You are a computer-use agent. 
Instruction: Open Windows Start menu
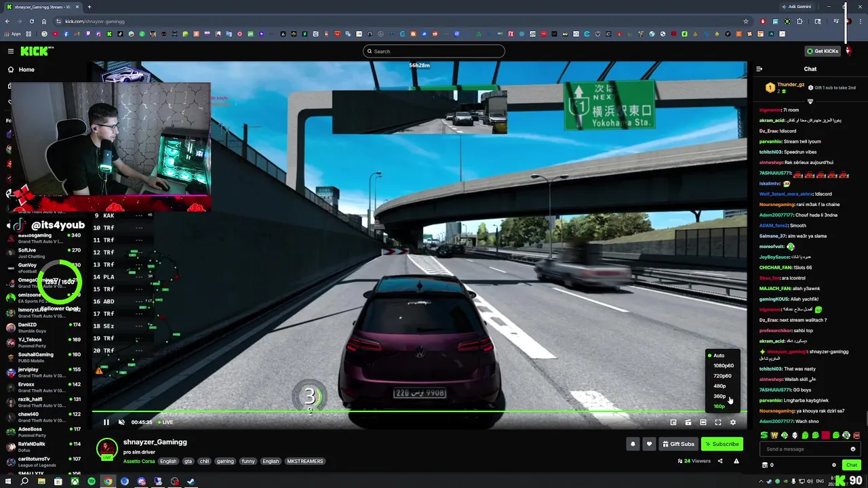point(8,481)
